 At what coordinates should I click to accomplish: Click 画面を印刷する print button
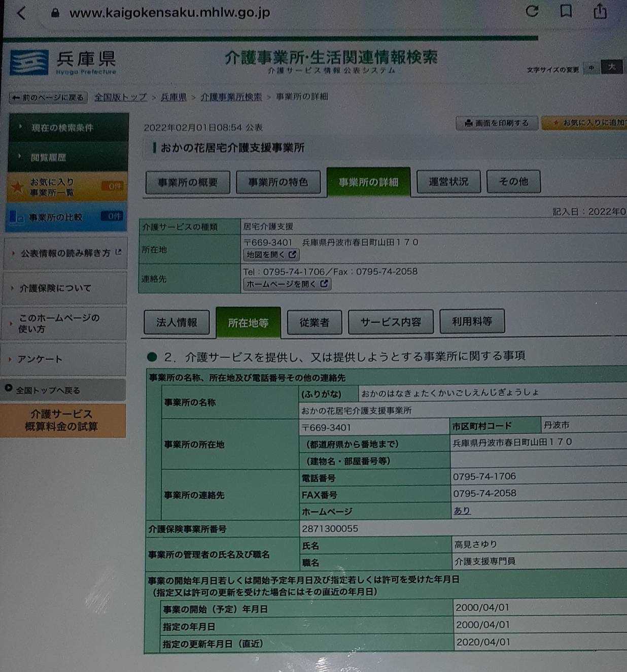tap(497, 123)
